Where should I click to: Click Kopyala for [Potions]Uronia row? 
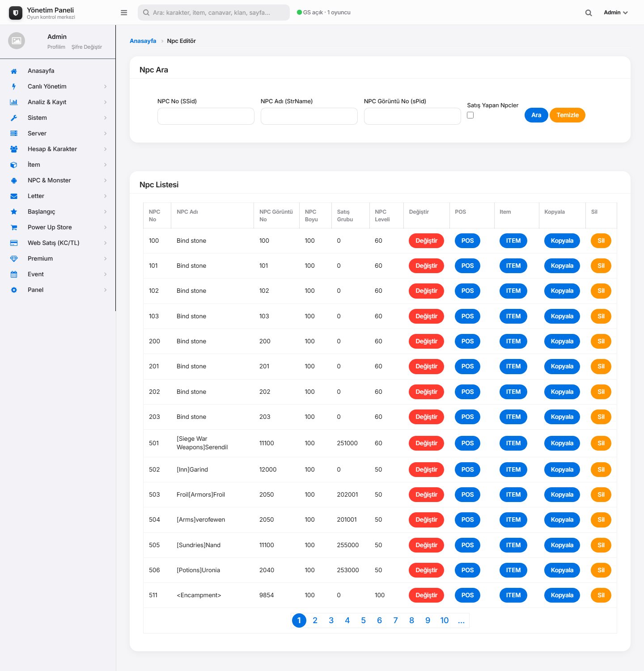pos(562,570)
